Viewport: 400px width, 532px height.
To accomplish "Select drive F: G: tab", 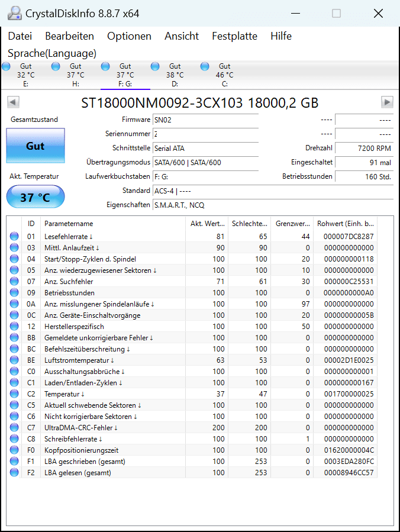I will tap(125, 75).
